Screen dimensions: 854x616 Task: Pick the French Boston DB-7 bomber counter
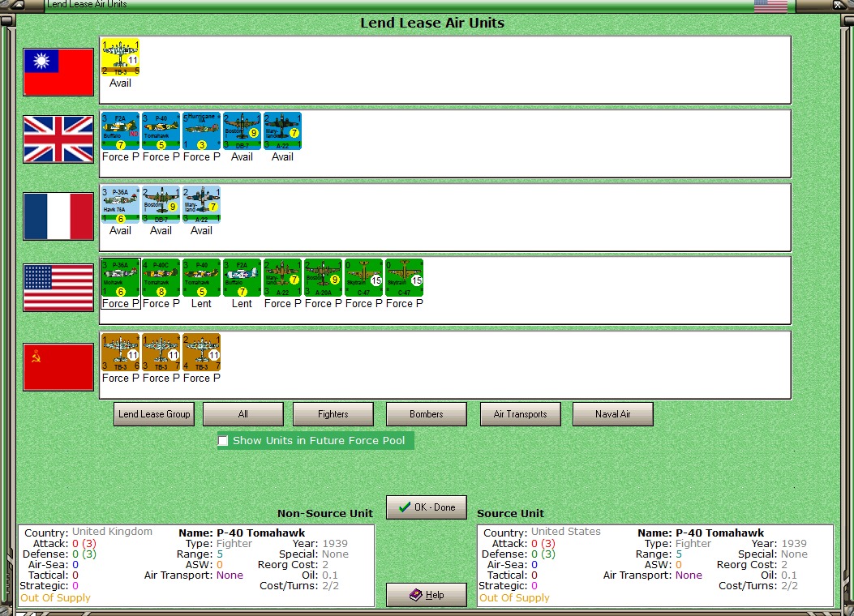point(161,204)
